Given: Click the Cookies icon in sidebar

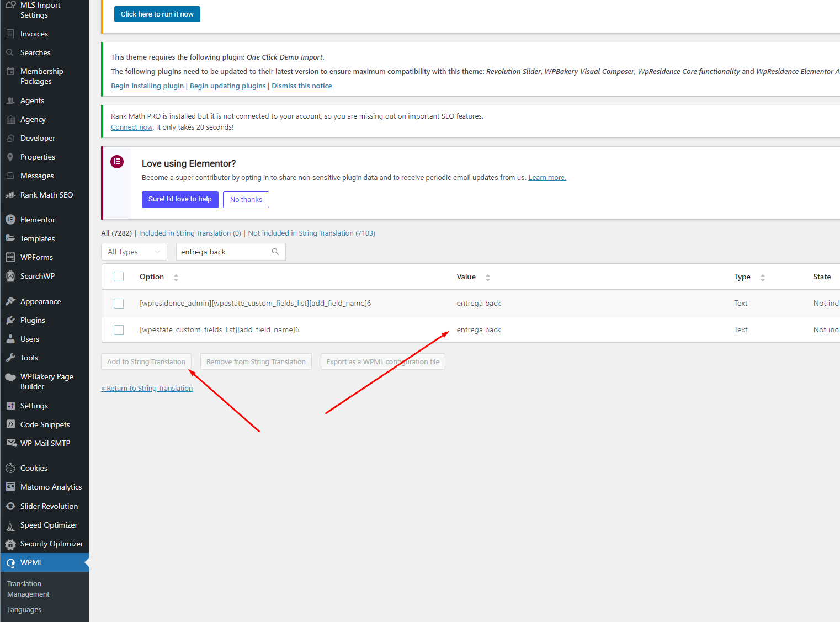Looking at the screenshot, I should pos(10,468).
